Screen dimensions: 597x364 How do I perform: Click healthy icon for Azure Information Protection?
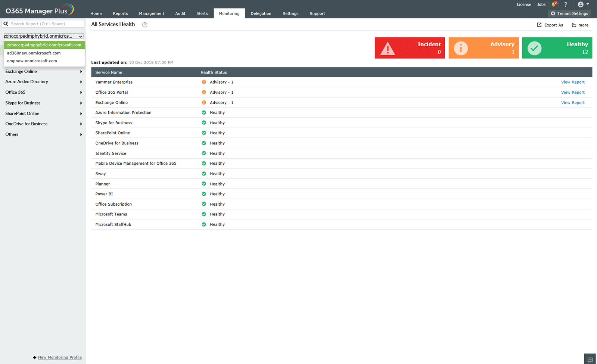(x=204, y=112)
